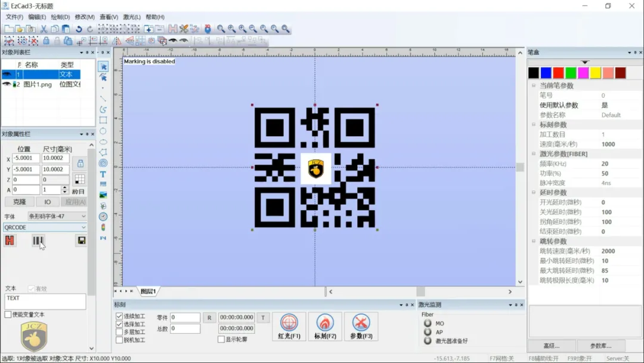Choose the rectangle drawing tool
The image size is (644, 363).
pos(103,120)
